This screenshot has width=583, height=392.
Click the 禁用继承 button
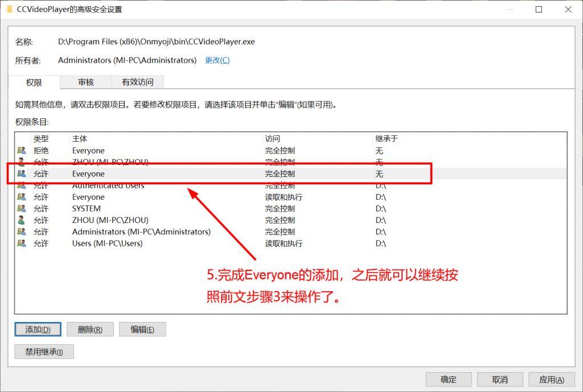(44, 352)
